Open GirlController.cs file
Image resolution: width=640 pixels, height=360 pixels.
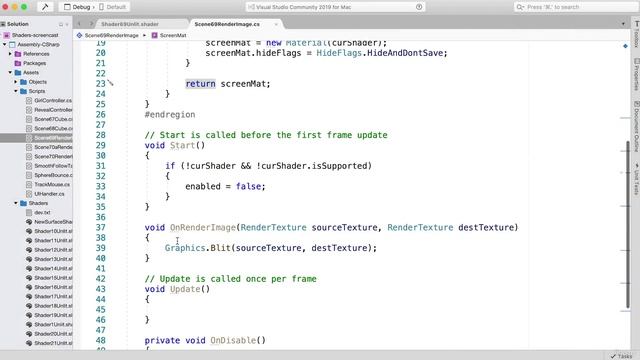pos(53,100)
